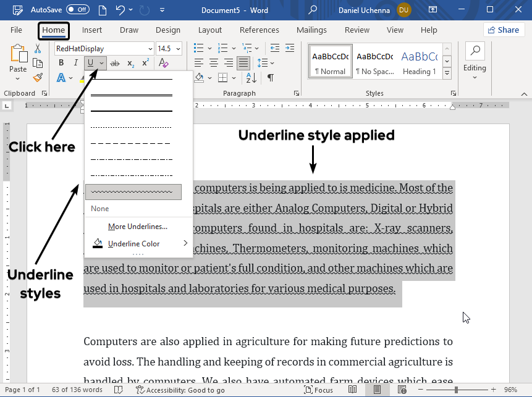
Task: Click the Clear All Formatting icon
Action: pyautogui.click(x=163, y=63)
